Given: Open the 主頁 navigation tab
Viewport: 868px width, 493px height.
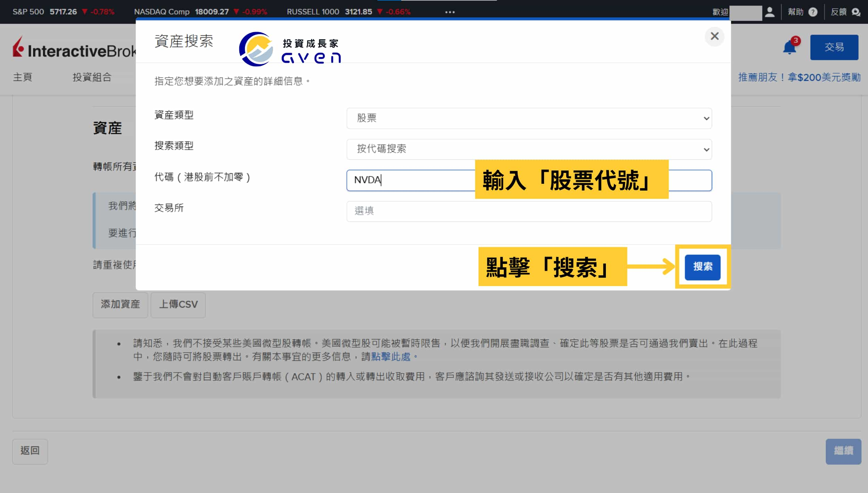Looking at the screenshot, I should 23,77.
